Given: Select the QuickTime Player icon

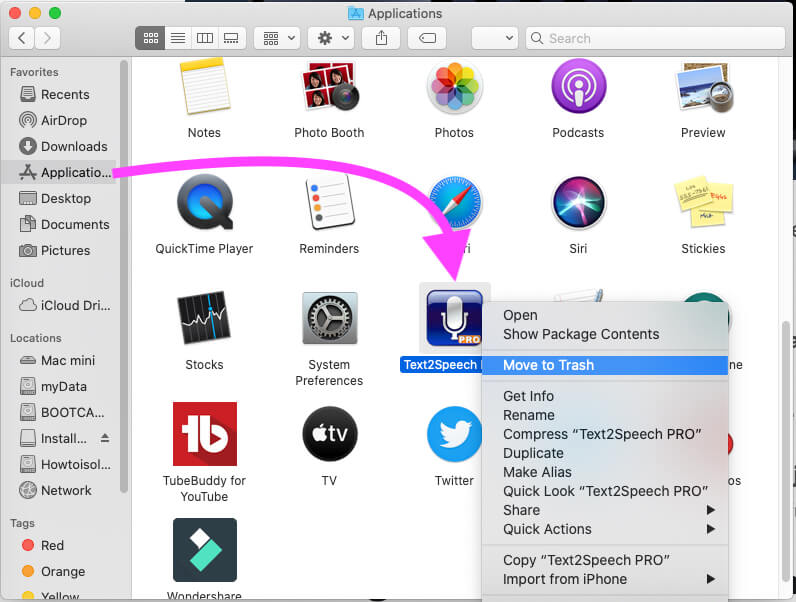Looking at the screenshot, I should click(205, 202).
